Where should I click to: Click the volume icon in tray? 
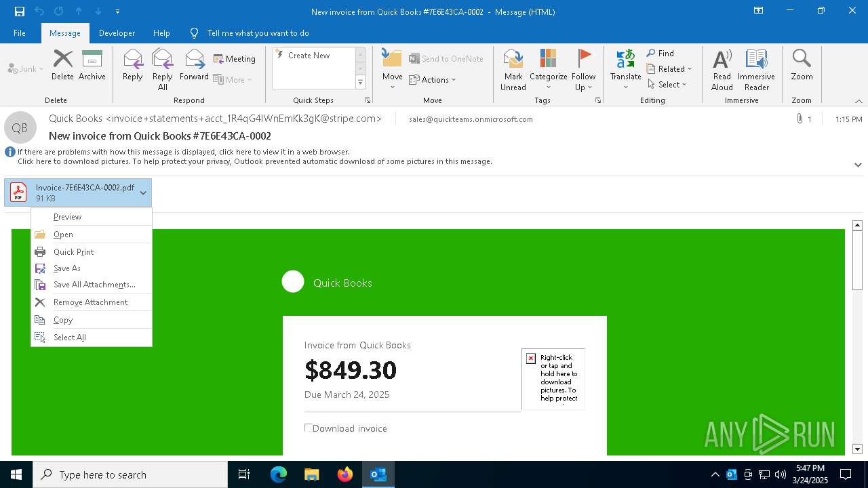coord(780,474)
